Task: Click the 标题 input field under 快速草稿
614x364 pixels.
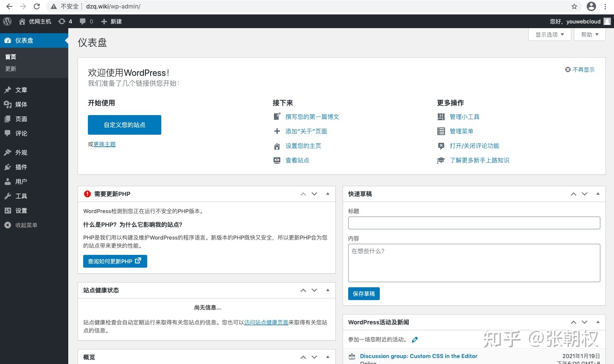Action: point(474,222)
